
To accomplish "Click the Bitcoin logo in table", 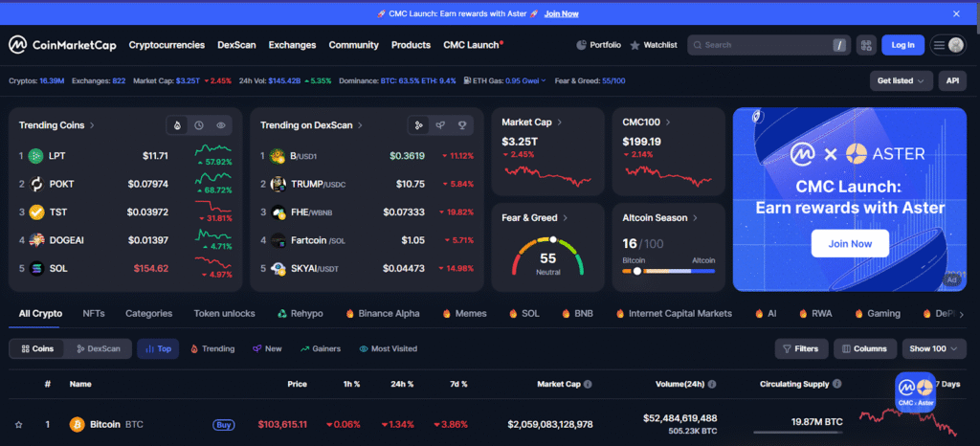I will pos(77,425).
